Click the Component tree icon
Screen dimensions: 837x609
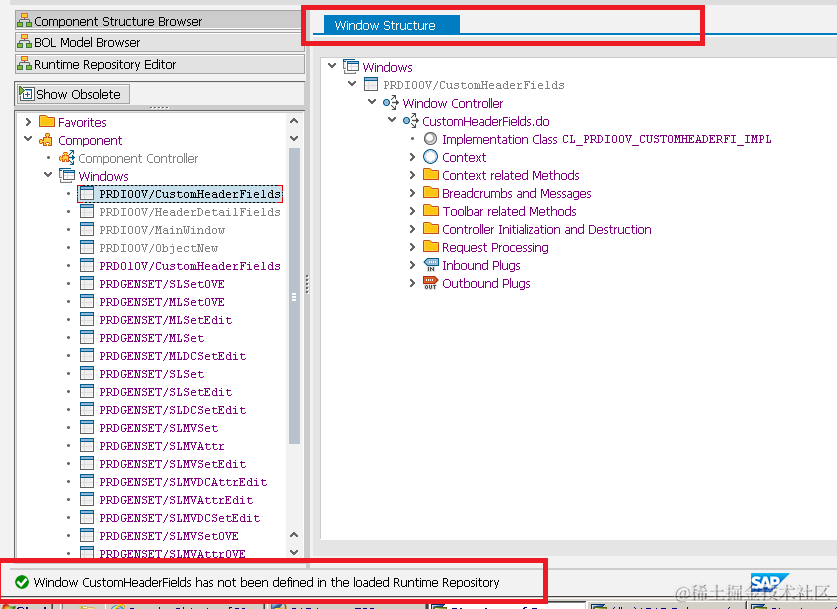(46, 140)
